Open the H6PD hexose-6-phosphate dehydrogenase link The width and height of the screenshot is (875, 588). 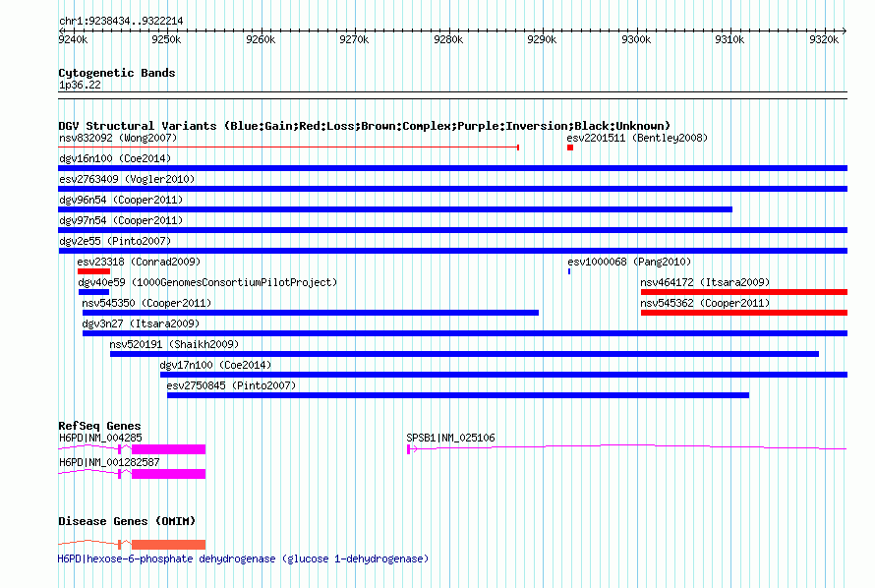(x=243, y=559)
